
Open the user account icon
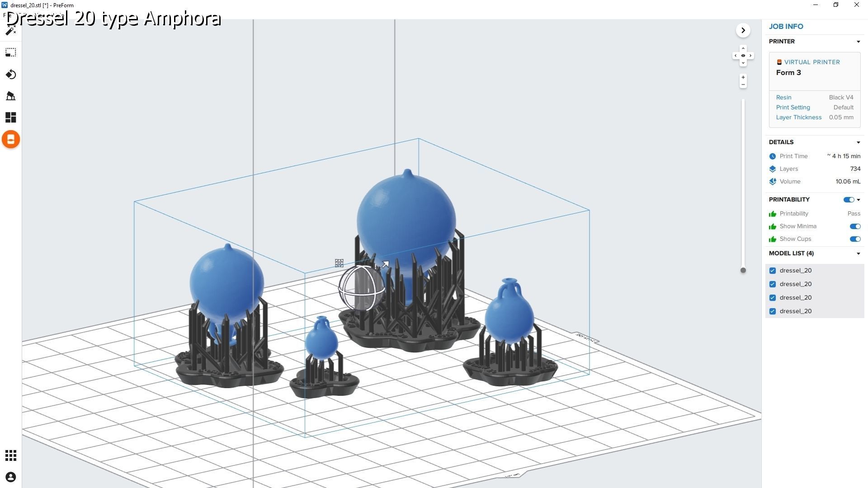(x=11, y=477)
